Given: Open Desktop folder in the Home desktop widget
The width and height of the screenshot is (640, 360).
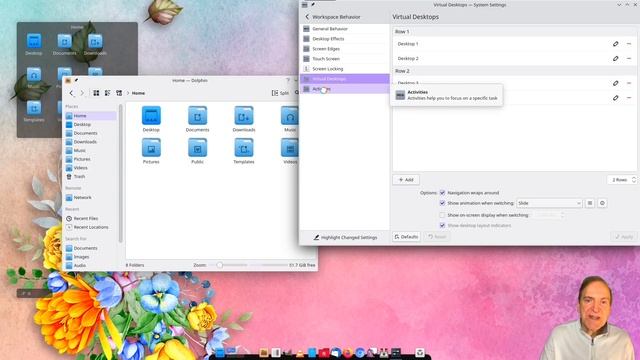Looking at the screenshot, I should tap(34, 44).
